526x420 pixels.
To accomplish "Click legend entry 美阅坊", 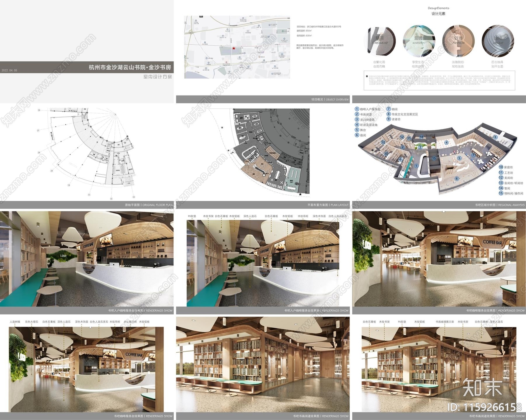I will (x=508, y=178).
